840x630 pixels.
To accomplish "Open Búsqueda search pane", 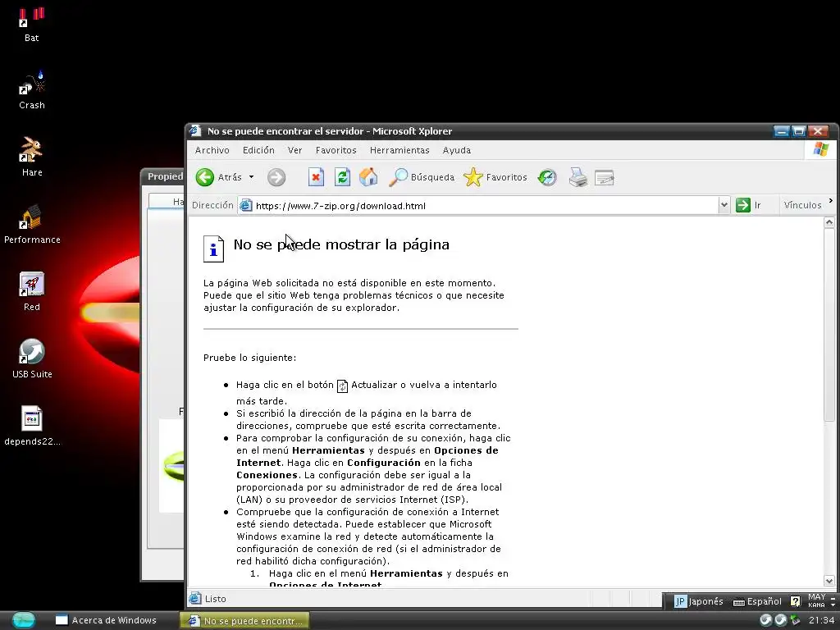I will click(x=422, y=177).
